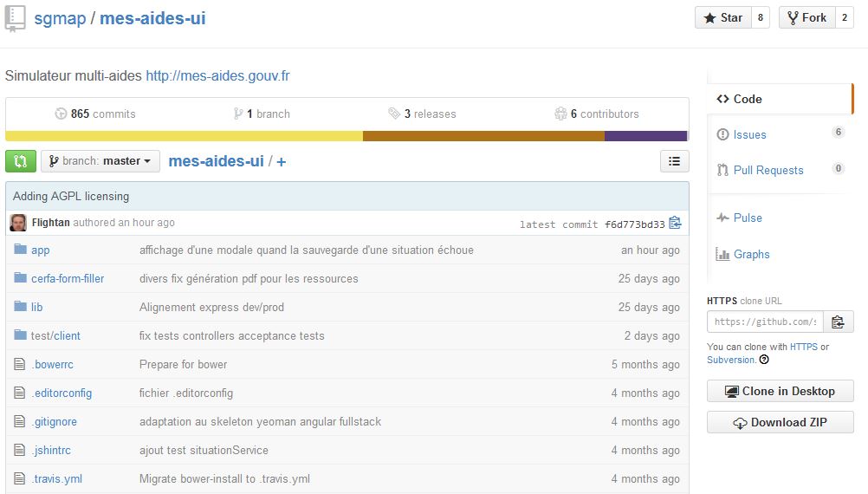Image resolution: width=868 pixels, height=494 pixels.
Task: Go to Pull Requests section
Action: (x=768, y=170)
